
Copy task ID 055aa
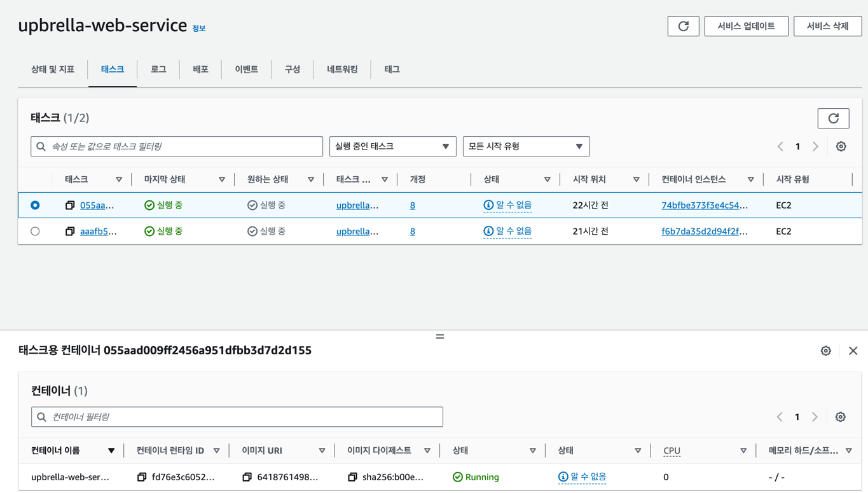(70, 205)
